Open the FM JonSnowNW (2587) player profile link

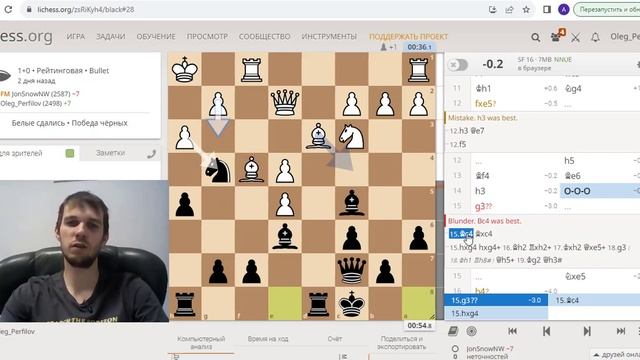click(40, 93)
